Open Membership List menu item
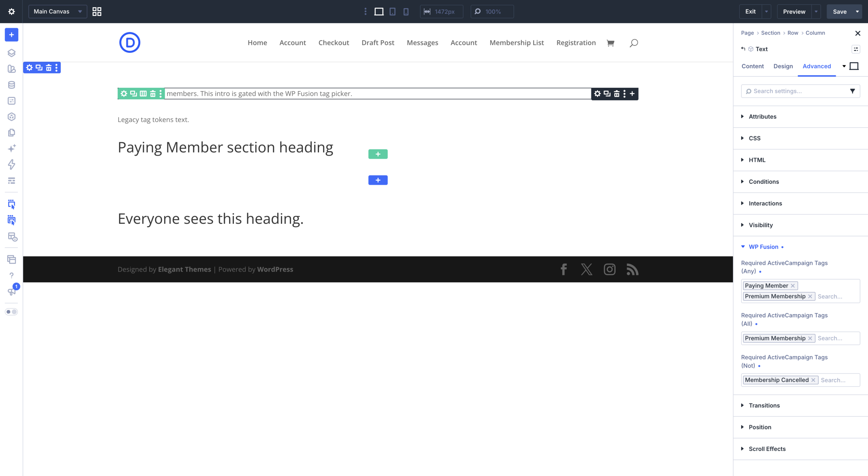 click(516, 43)
